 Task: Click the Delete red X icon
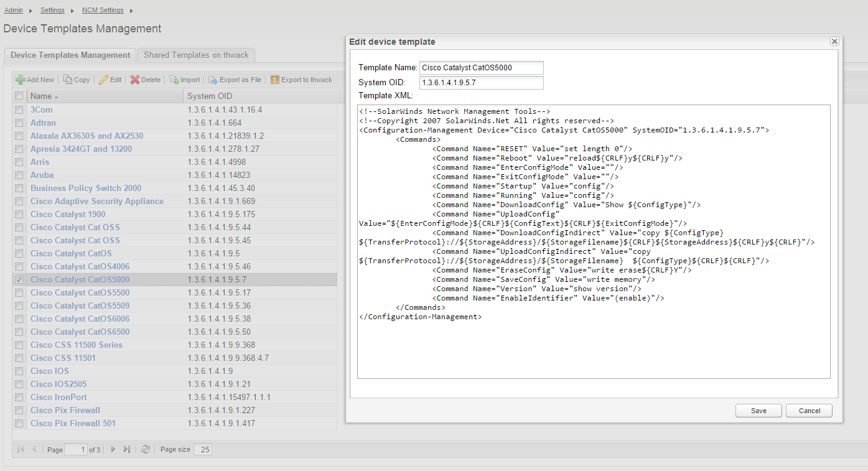(x=135, y=80)
